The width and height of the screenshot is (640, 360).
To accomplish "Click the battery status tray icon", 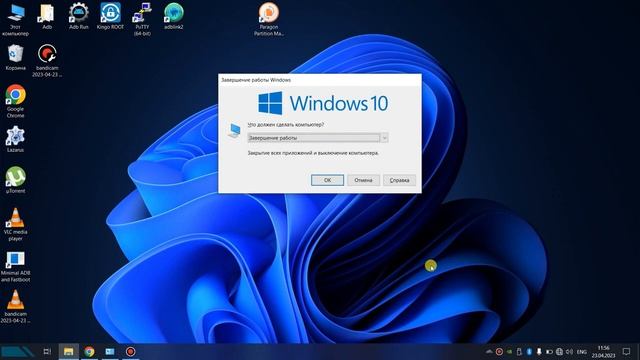I will pyautogui.click(x=549, y=351).
